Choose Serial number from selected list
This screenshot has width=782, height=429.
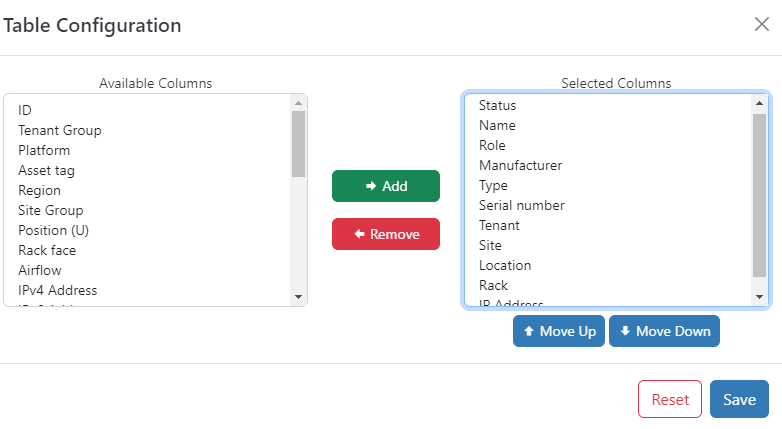pyautogui.click(x=608, y=205)
